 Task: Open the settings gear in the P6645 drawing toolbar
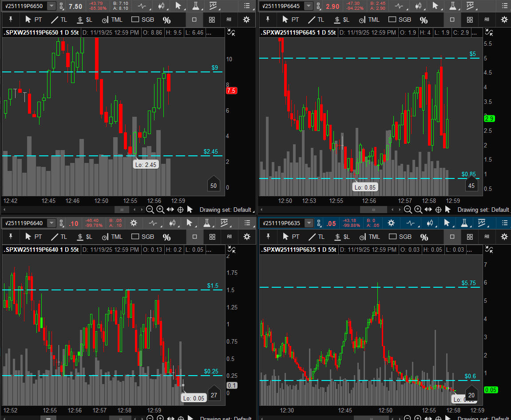tap(504, 20)
